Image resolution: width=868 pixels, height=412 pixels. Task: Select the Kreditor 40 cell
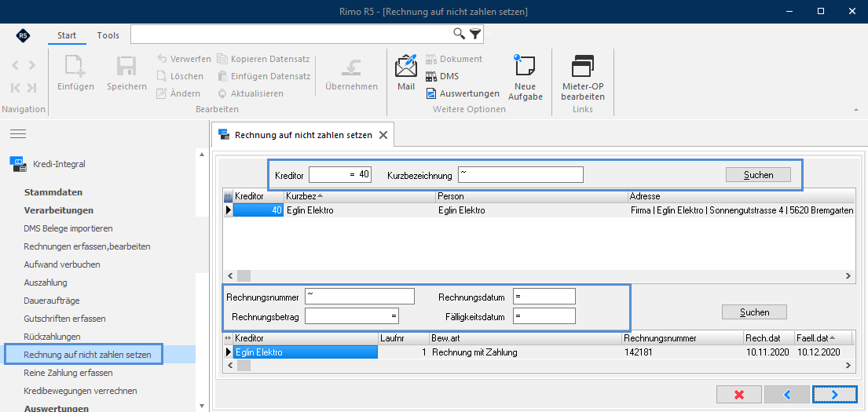pos(258,210)
